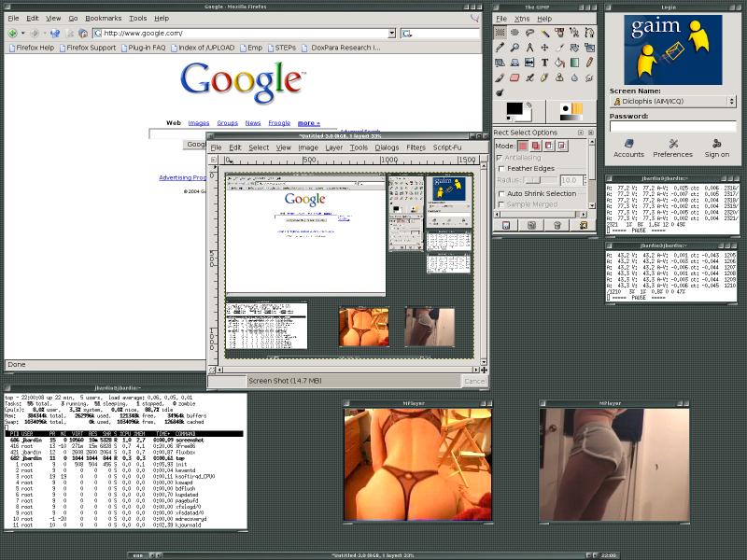Viewport: 747px width, 560px height.
Task: Click the active gradient swatch in toolbox
Action: coord(571,118)
